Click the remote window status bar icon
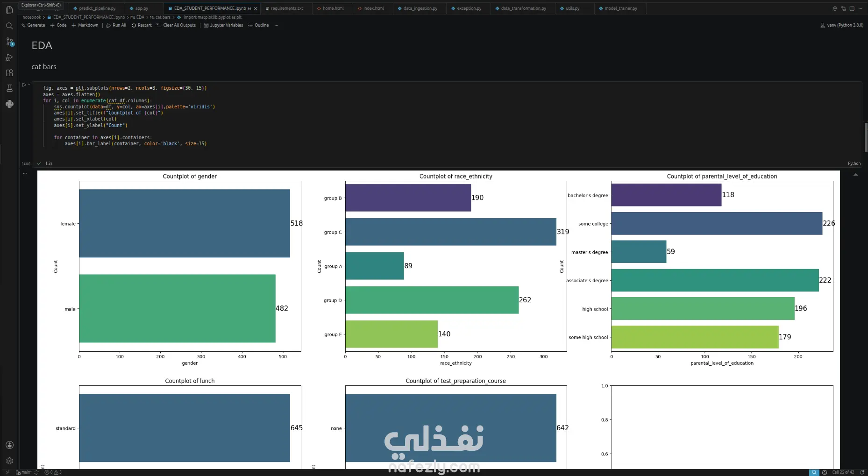Image resolution: width=868 pixels, height=476 pixels. pos(7,472)
